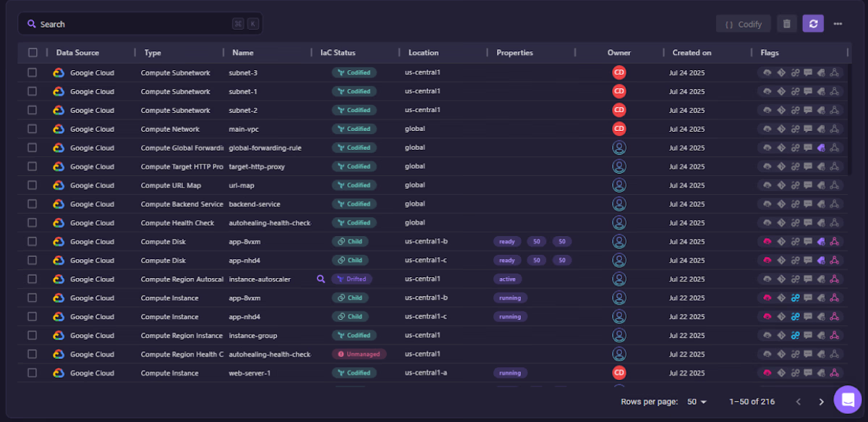Check the box for instance-group row
The height and width of the screenshot is (422, 868).
click(x=32, y=335)
